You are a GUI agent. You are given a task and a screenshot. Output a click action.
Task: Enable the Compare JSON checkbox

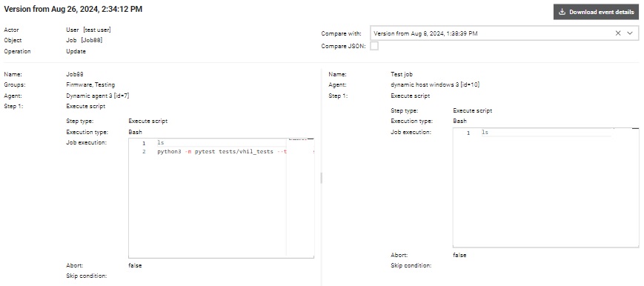pos(374,46)
